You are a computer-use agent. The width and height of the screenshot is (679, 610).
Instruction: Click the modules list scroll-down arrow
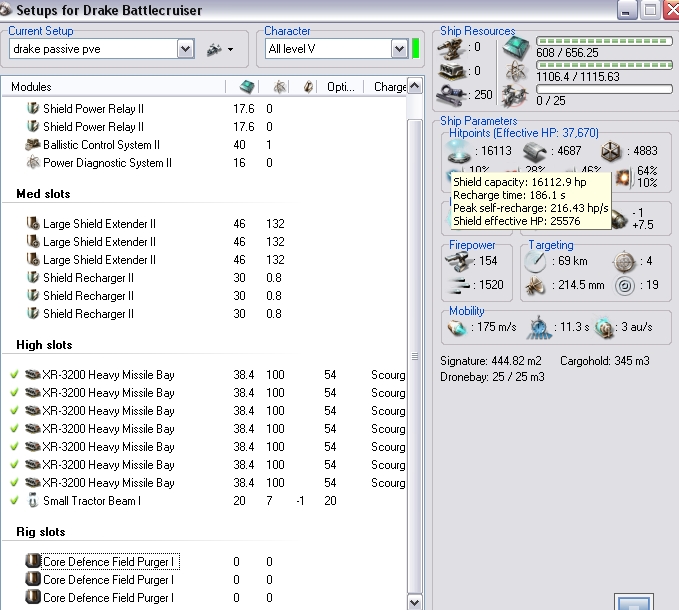pyautogui.click(x=414, y=602)
